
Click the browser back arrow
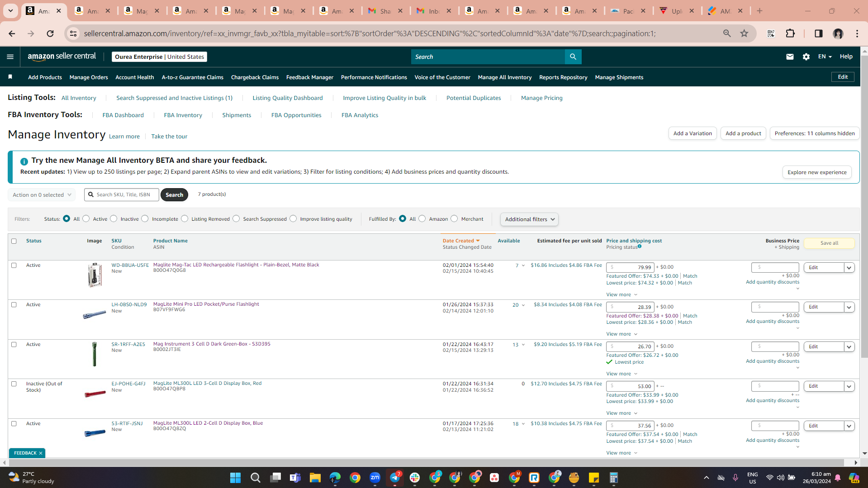pyautogui.click(x=12, y=33)
